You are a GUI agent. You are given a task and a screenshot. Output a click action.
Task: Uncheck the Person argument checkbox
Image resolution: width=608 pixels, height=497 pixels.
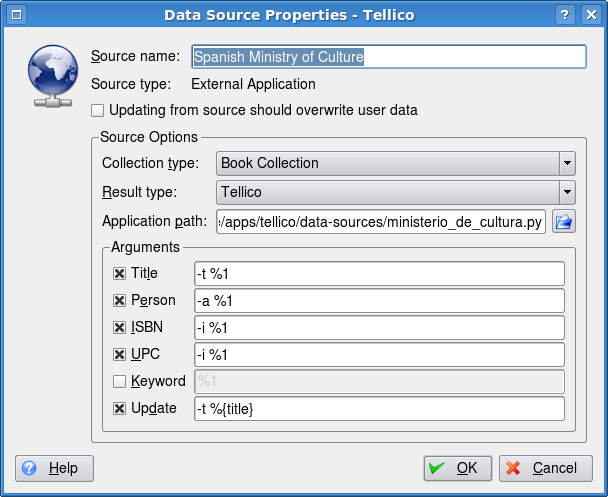[119, 301]
